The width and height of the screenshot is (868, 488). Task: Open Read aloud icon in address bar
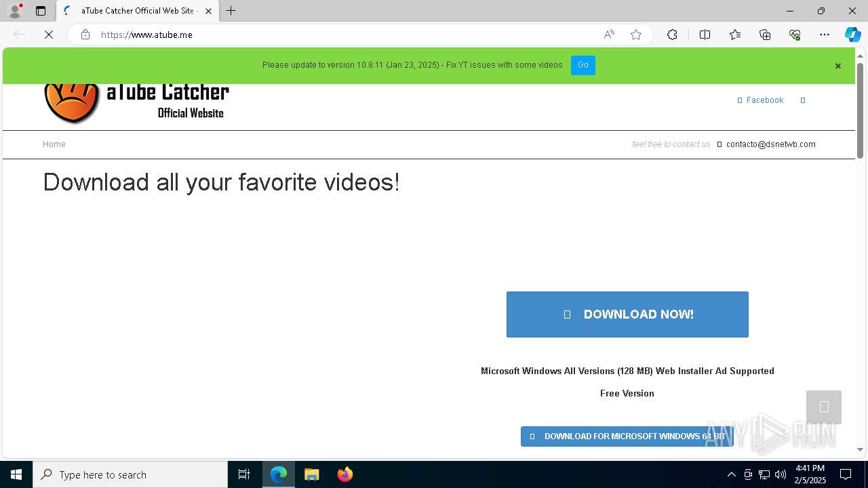(x=609, y=35)
